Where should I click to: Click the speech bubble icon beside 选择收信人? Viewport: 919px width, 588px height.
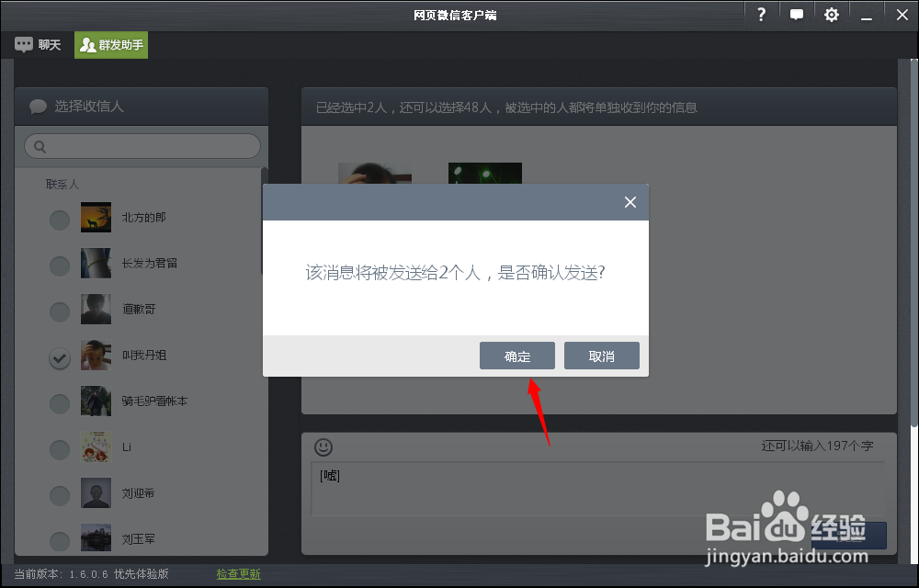pyautogui.click(x=37, y=106)
